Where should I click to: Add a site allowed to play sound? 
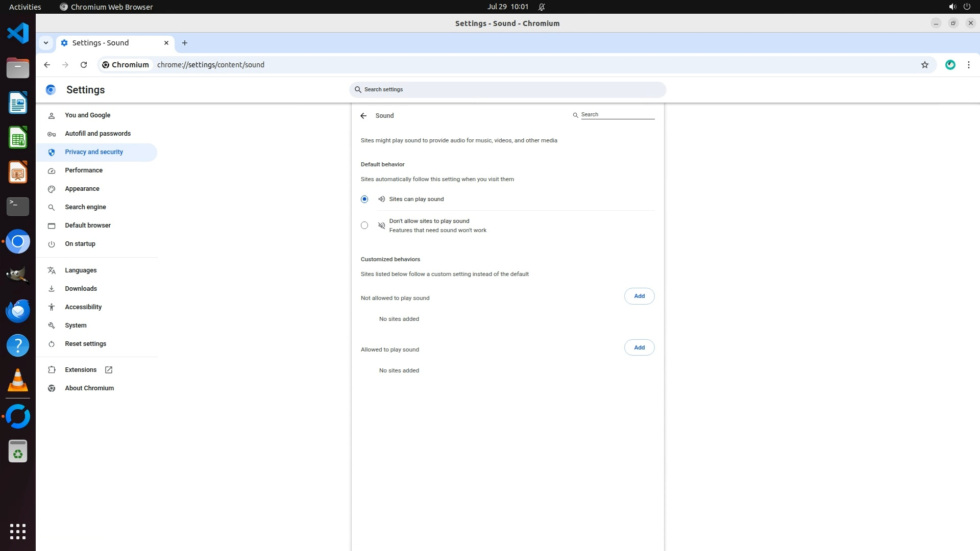(x=639, y=347)
